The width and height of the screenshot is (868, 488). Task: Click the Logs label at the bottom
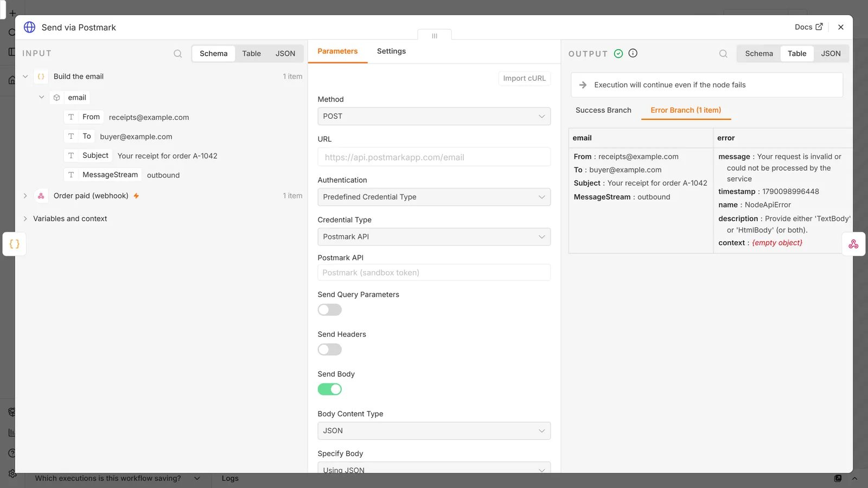(230, 478)
